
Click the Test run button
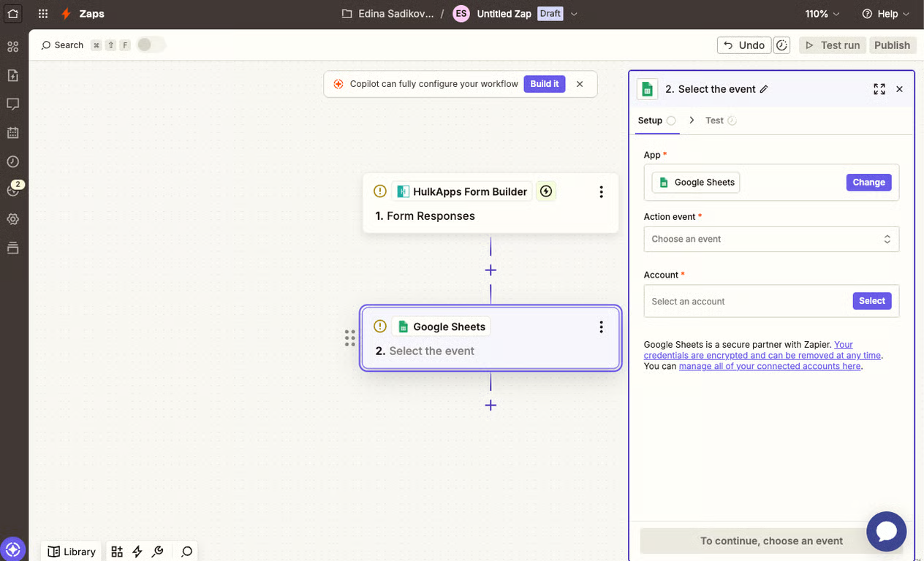(x=833, y=45)
